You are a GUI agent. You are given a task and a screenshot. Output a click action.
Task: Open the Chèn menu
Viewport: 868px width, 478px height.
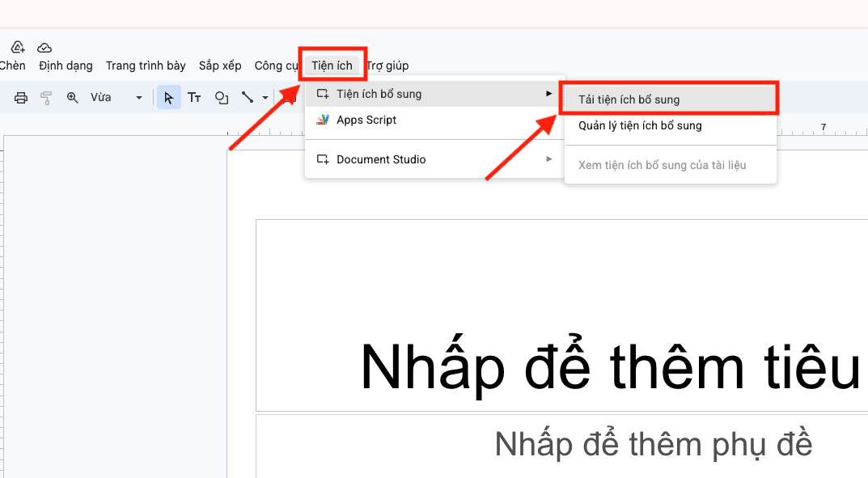[12, 66]
